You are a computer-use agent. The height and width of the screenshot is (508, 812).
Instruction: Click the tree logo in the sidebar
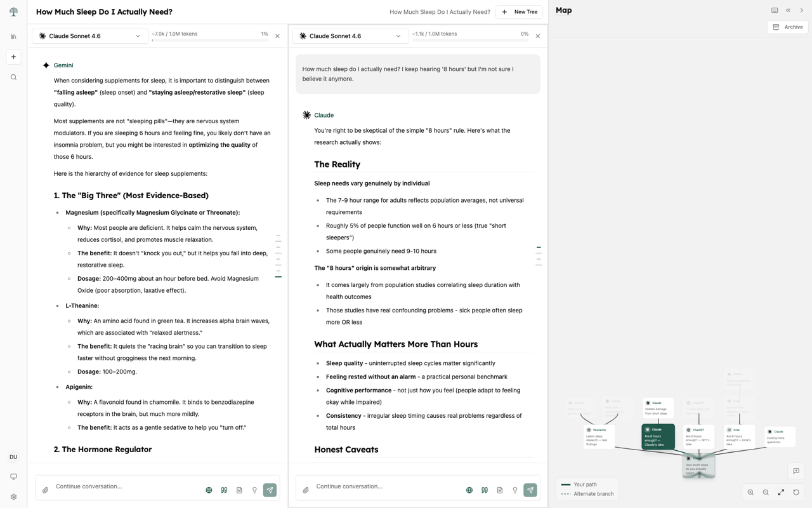(x=13, y=11)
